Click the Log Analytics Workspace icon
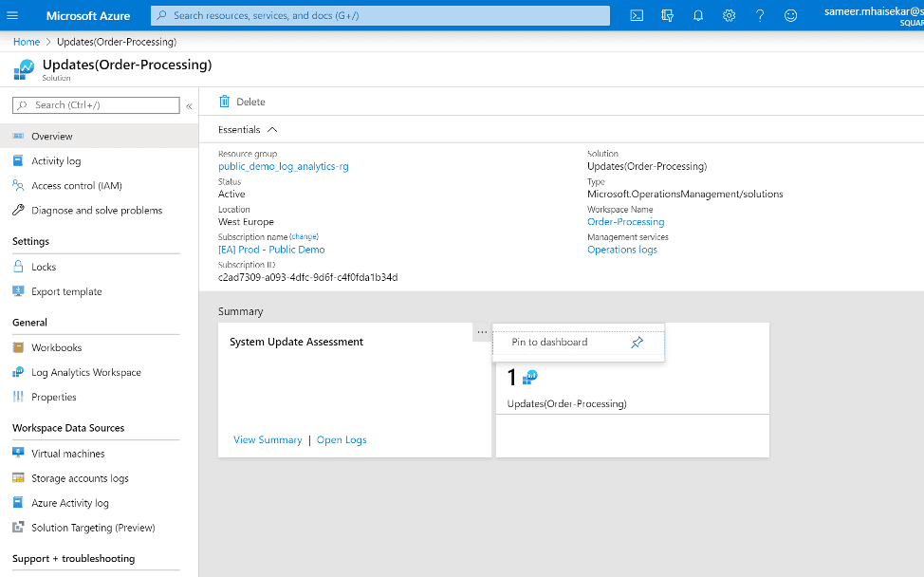Screen dimensions: 924x577 (18, 372)
